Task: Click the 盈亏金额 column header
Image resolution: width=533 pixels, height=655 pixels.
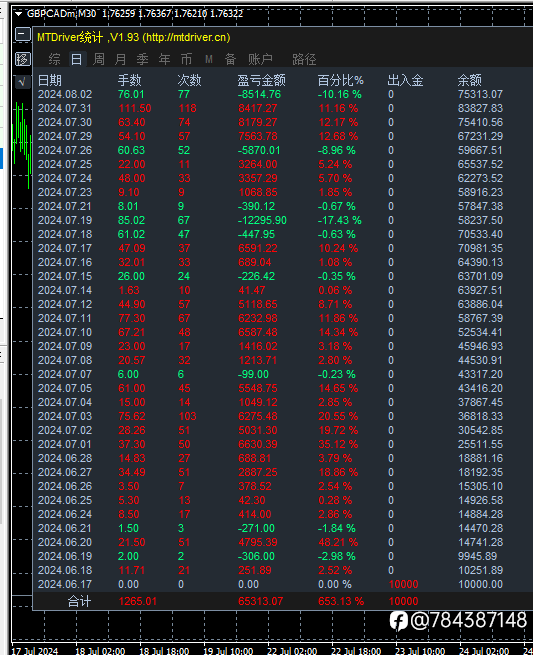Action: pyautogui.click(x=261, y=80)
